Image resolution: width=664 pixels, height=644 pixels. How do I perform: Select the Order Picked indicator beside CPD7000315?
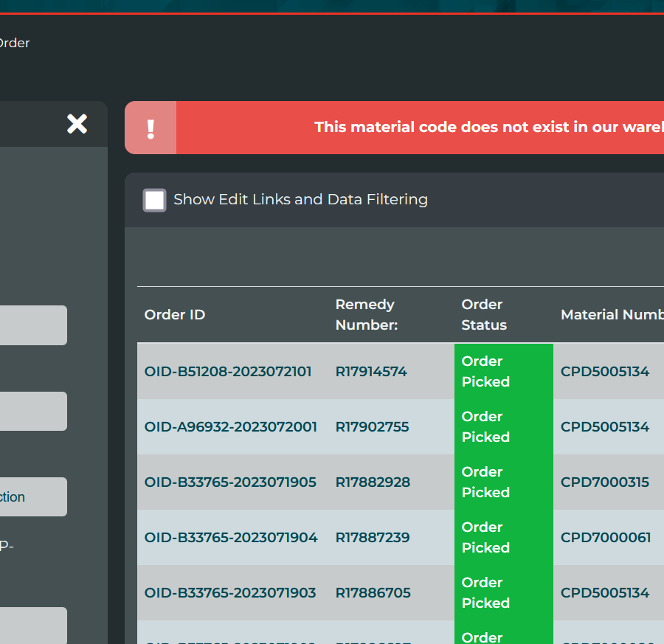[x=503, y=482]
